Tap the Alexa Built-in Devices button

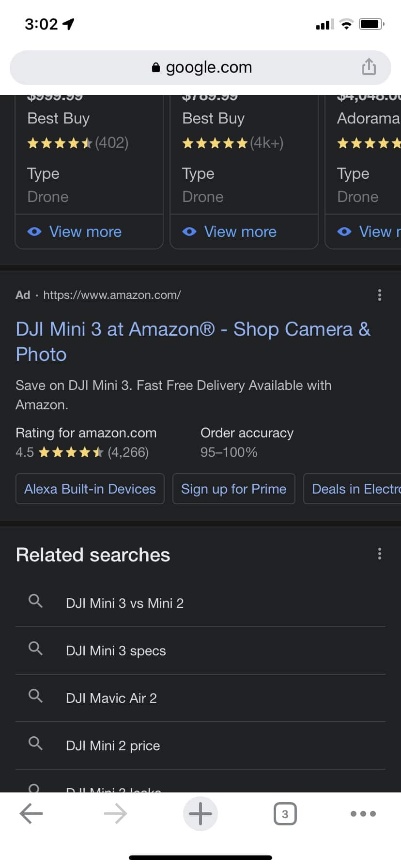click(90, 489)
